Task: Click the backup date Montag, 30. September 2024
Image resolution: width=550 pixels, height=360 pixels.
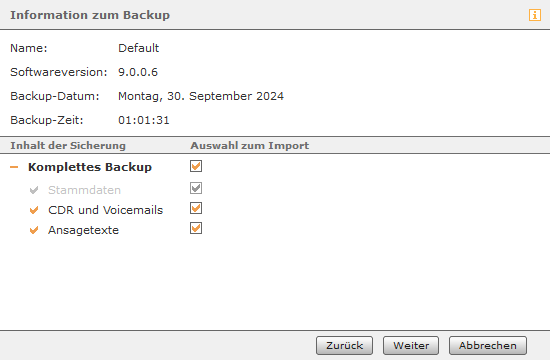Action: click(201, 96)
